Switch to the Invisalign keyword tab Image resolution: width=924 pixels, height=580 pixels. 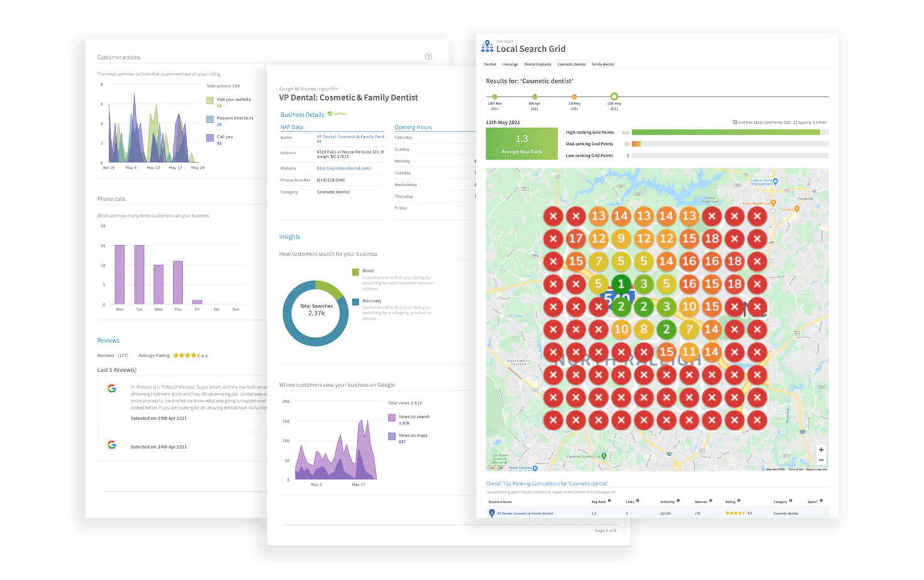[x=510, y=64]
